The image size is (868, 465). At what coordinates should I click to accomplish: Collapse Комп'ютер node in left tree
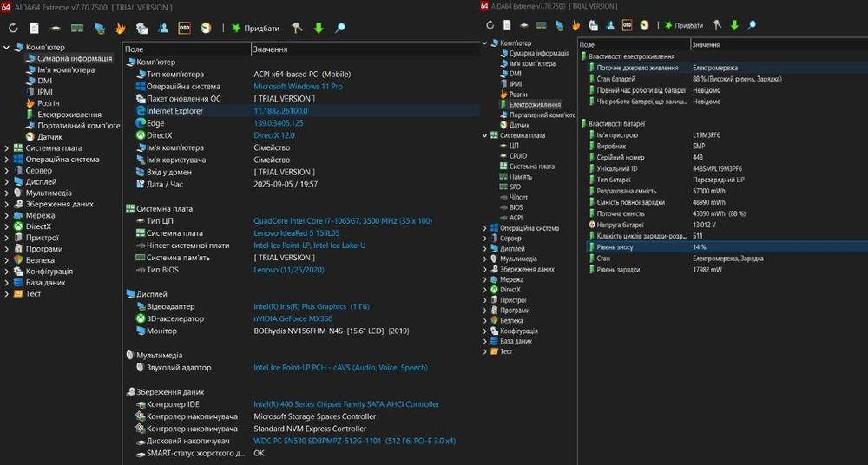tap(7, 48)
